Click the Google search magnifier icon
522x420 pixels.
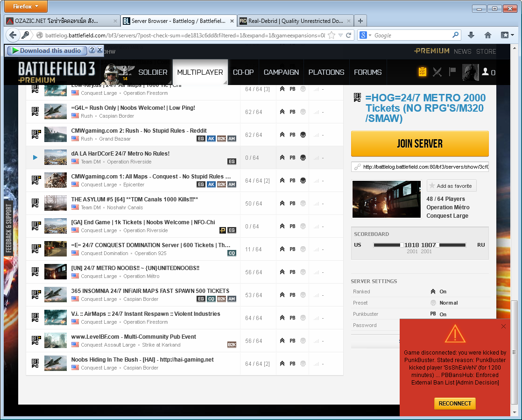pos(455,35)
